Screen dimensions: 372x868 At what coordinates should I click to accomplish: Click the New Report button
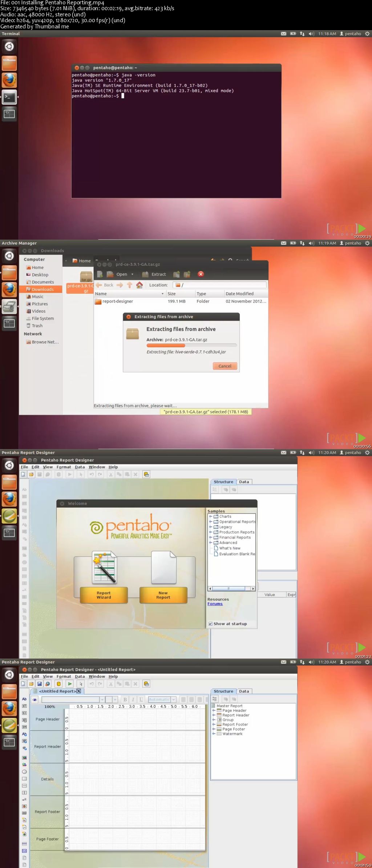point(163,595)
